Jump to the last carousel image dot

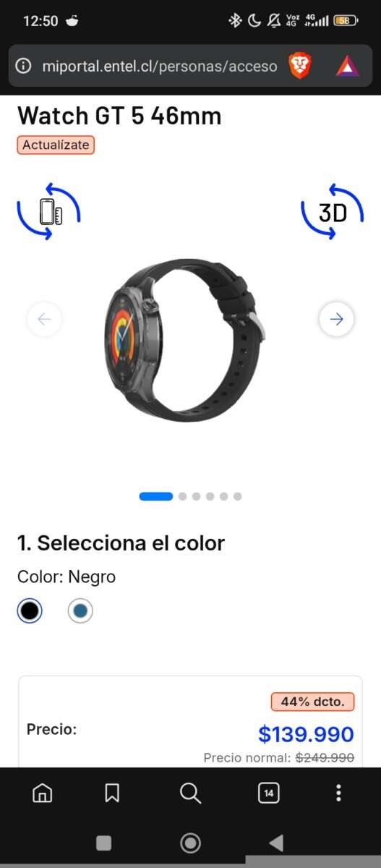point(237,496)
